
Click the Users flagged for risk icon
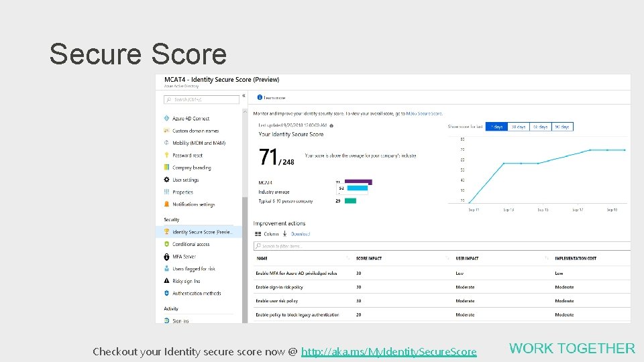coord(166,268)
